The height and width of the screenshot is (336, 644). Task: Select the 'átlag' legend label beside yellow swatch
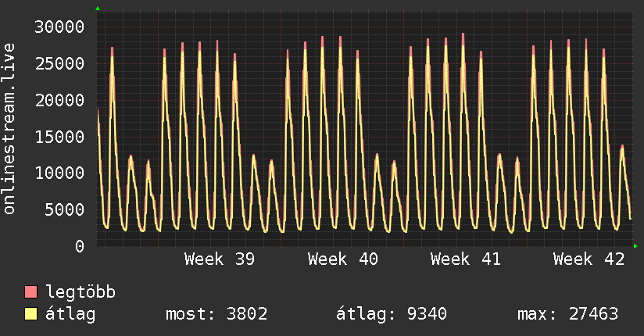[70, 314]
